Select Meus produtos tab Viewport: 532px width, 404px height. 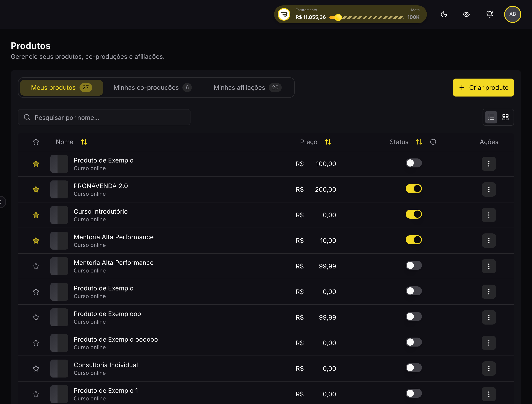[61, 88]
